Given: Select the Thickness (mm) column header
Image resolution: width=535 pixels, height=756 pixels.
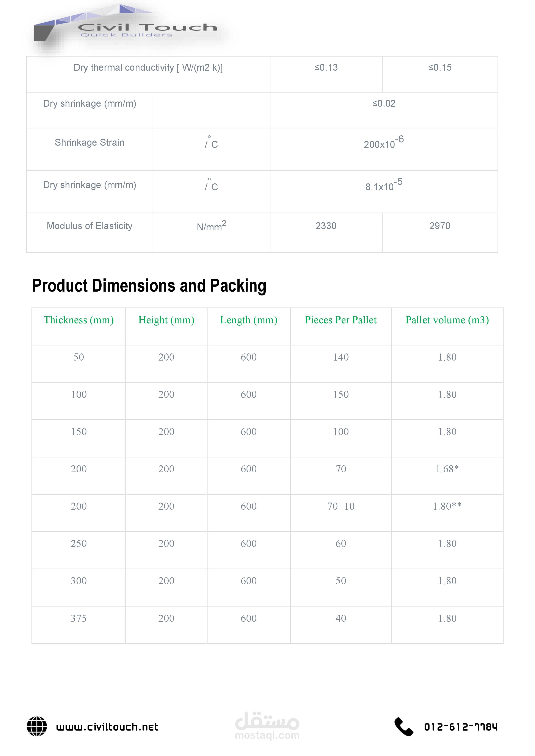Looking at the screenshot, I should click(79, 320).
